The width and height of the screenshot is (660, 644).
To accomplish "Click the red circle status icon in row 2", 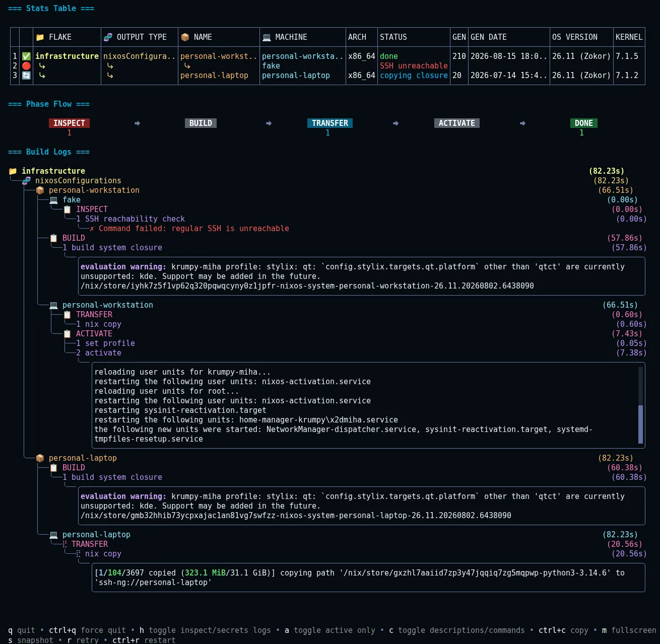I will (26, 66).
